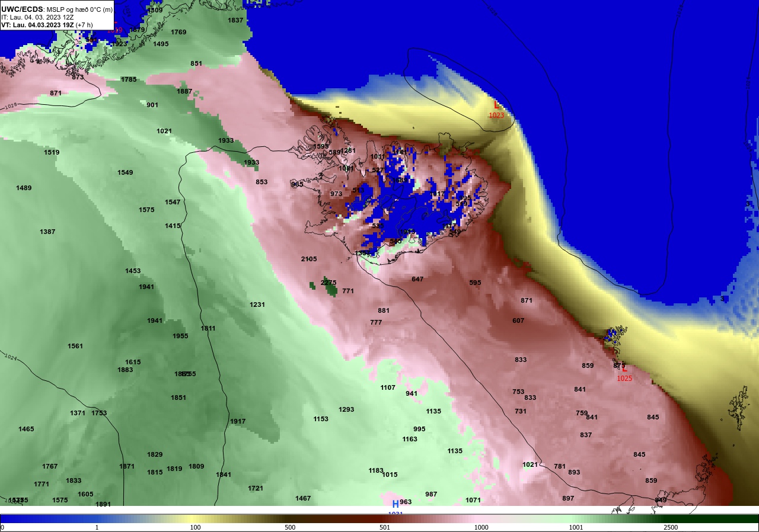Viewport: 759px width, 532px height.
Task: Click the map value 2275
Action: click(x=329, y=283)
